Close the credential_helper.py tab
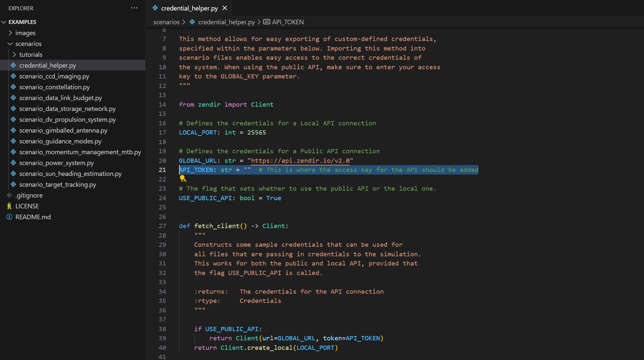Viewport: 644px width, 360px height. pyautogui.click(x=225, y=8)
